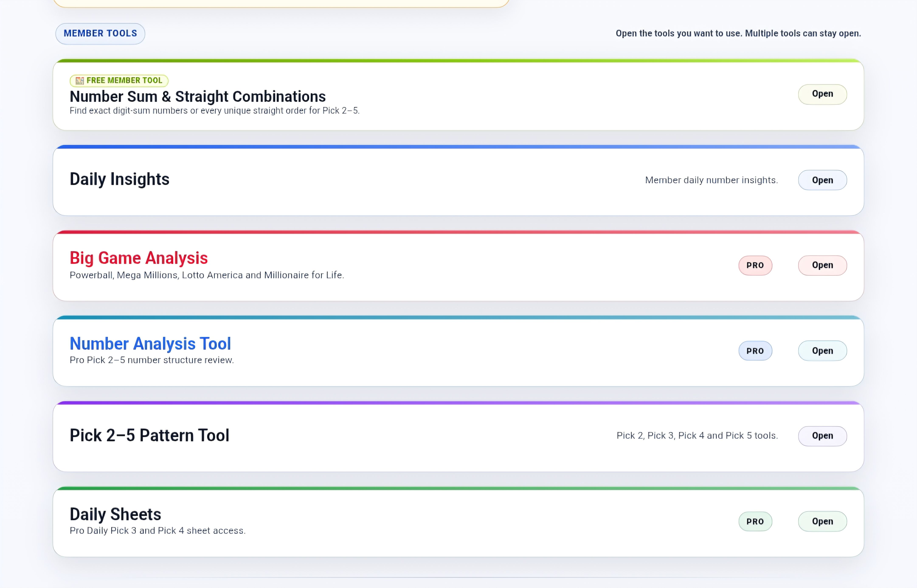The image size is (917, 588).
Task: Open the Pick 2–5 Pattern Tool
Action: (822, 436)
